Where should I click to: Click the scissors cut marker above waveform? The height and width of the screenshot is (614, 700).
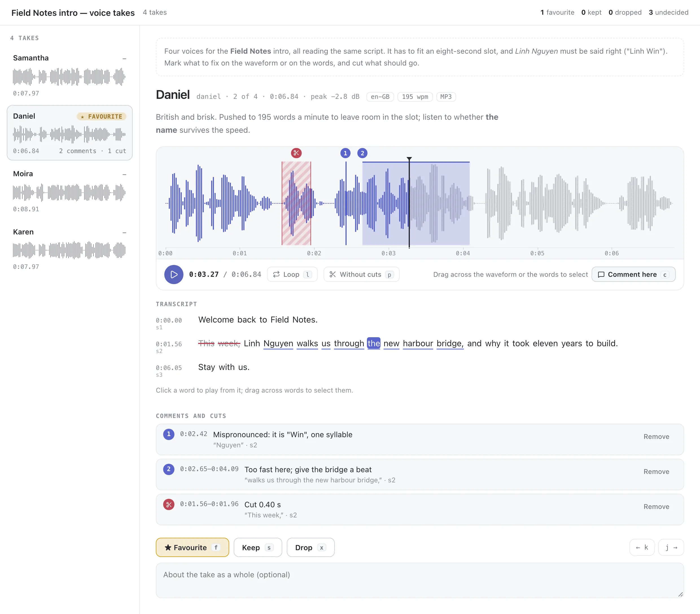[296, 153]
